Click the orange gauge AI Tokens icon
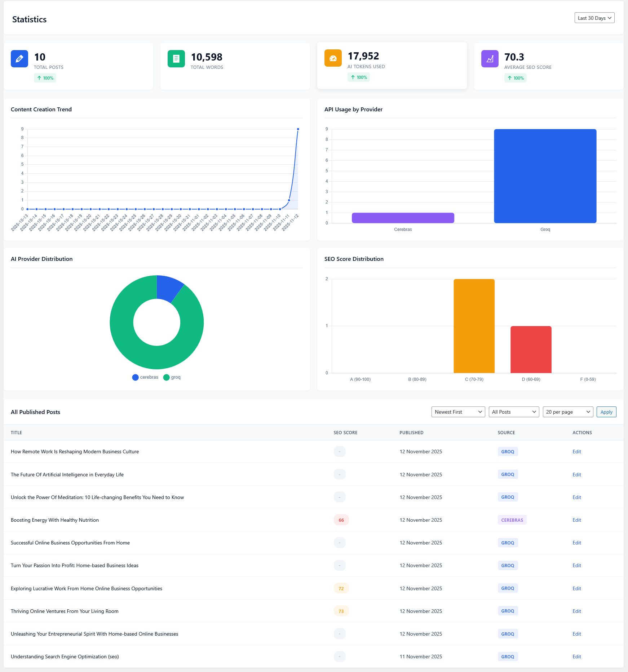The height and width of the screenshot is (672, 628). pyautogui.click(x=333, y=58)
